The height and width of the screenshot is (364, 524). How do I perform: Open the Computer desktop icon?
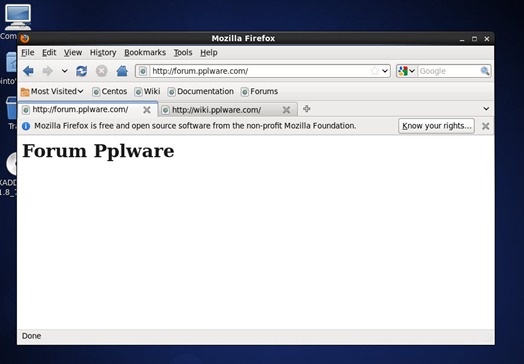pos(17,17)
